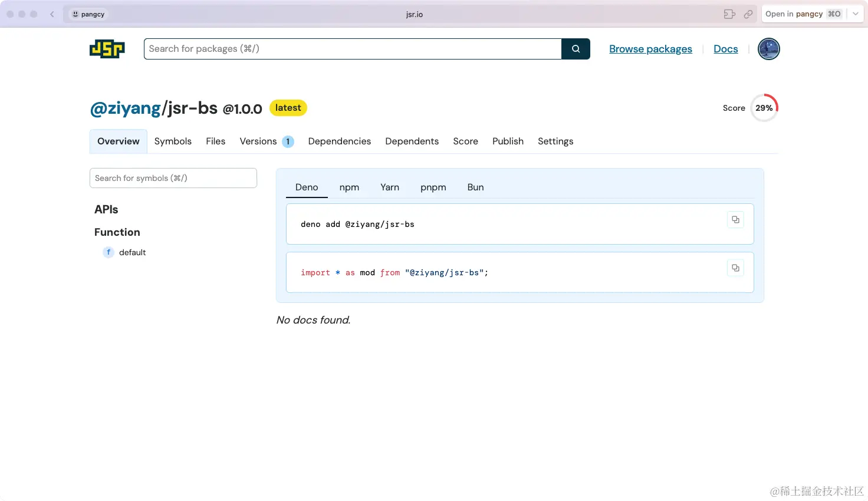The image size is (868, 501).
Task: Open the user avatar menu
Action: pos(768,49)
